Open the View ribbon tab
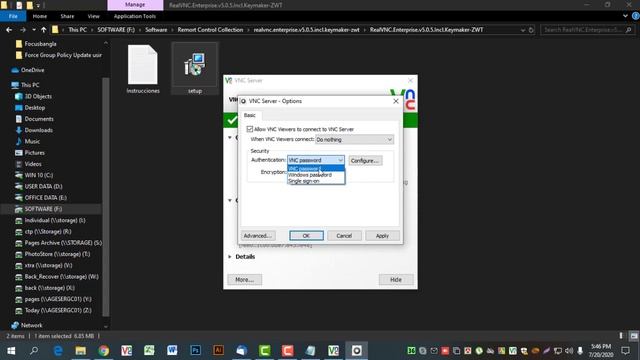 pos(93,16)
